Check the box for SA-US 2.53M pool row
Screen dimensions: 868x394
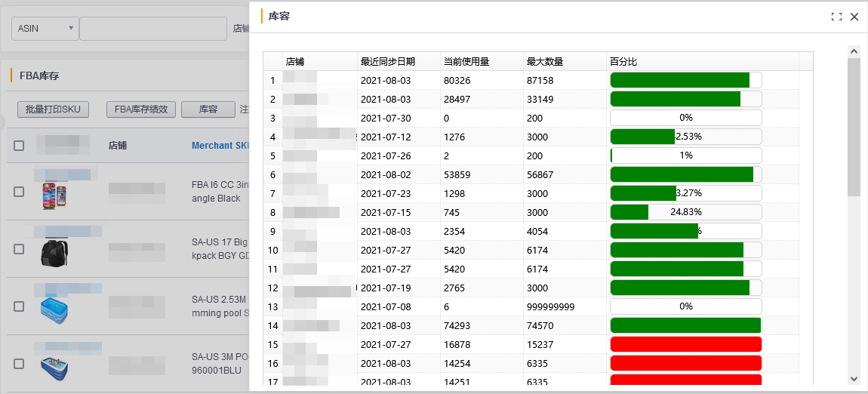pos(19,306)
